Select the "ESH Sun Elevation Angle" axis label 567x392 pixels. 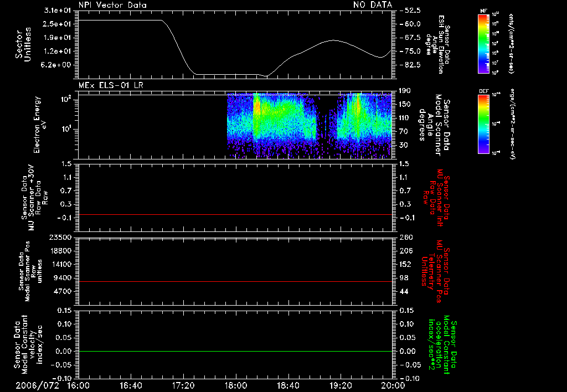tap(437, 44)
